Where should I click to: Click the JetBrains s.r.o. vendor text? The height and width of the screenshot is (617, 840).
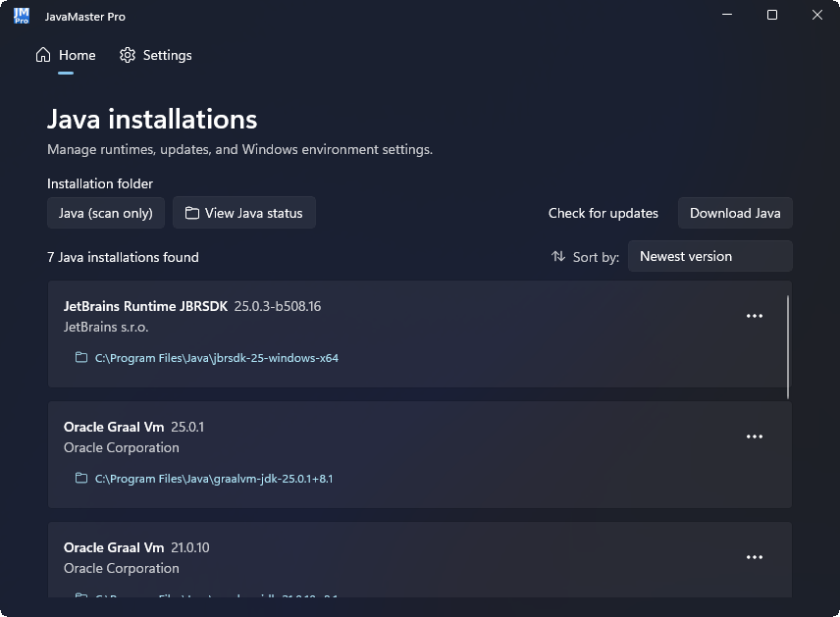point(106,327)
